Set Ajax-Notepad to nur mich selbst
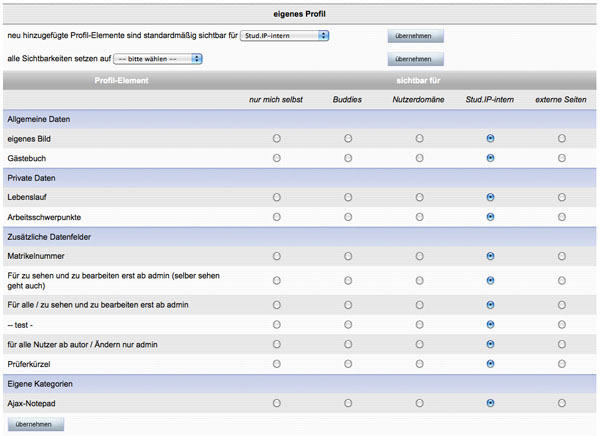 (x=276, y=402)
